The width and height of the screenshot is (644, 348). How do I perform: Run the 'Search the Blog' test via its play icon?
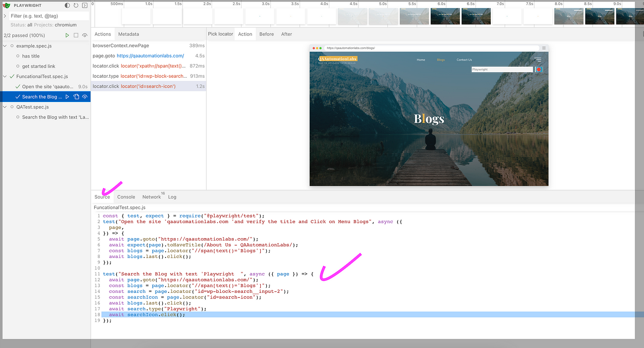coord(68,97)
